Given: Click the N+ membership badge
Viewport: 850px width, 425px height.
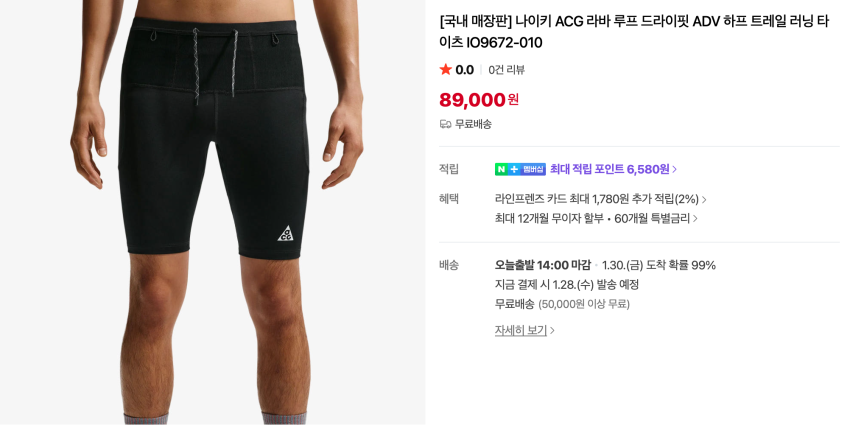Looking at the screenshot, I should point(520,170).
